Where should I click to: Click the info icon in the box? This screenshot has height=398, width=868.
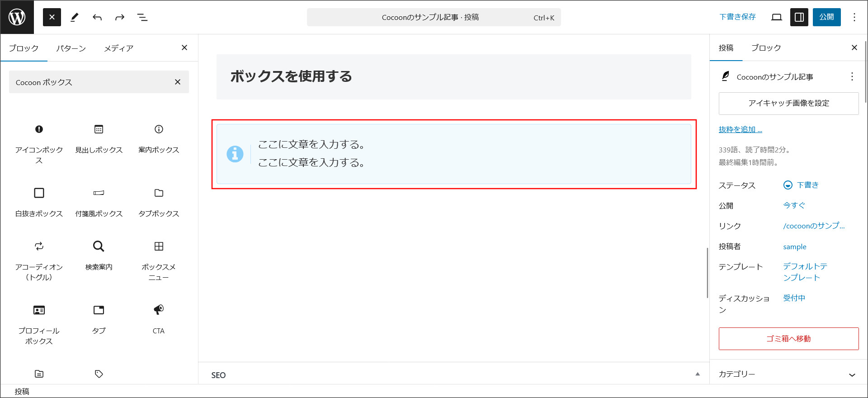click(x=235, y=154)
